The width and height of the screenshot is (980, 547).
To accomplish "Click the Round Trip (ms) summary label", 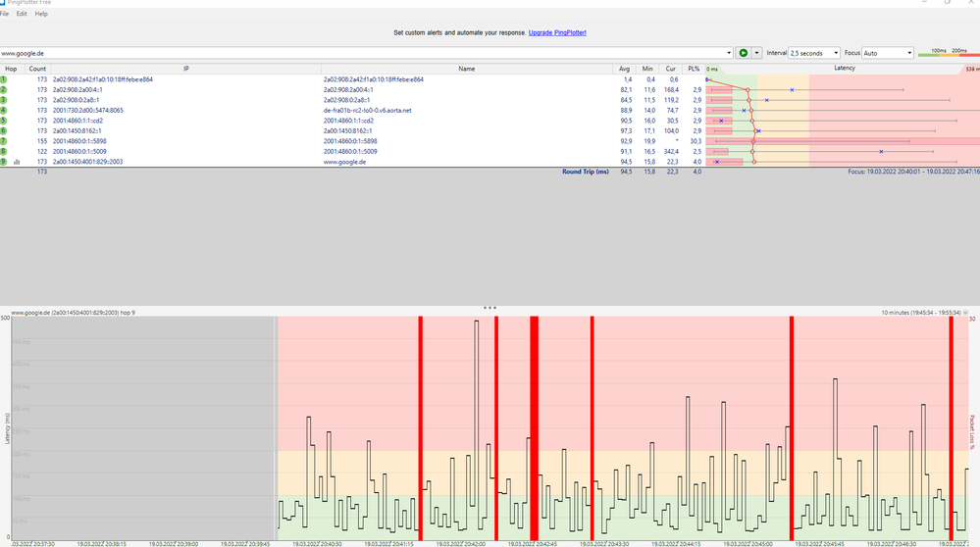I will coord(585,172).
